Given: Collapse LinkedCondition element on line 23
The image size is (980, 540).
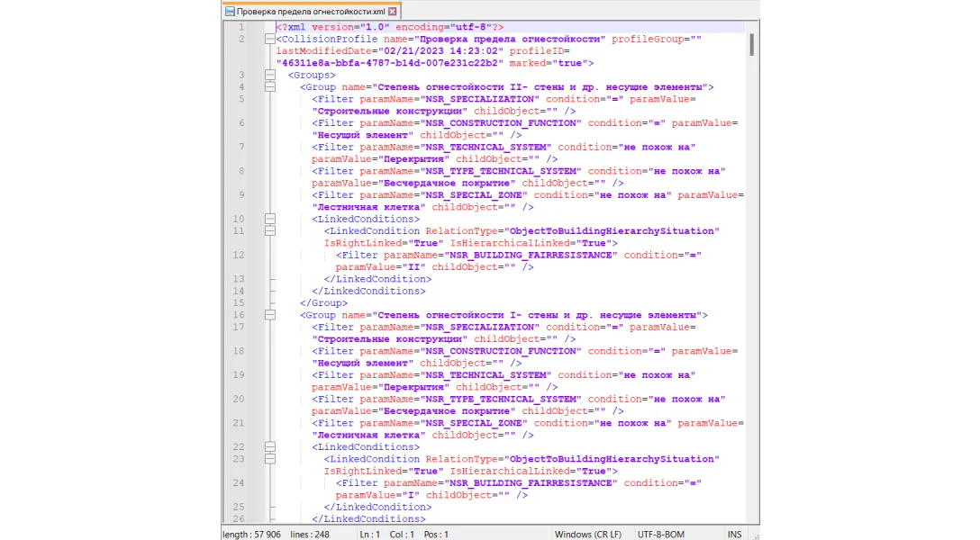Looking at the screenshot, I should (x=269, y=459).
